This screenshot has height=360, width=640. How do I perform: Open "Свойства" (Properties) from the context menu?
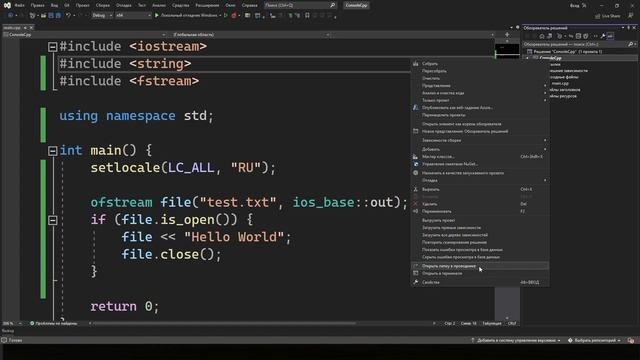click(x=480, y=282)
